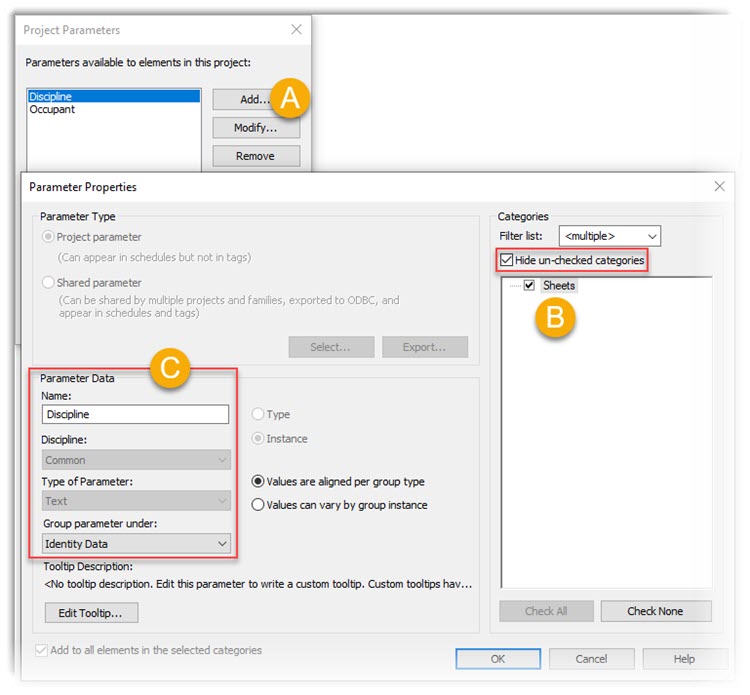Close the Project Parameters dialog
750x695 pixels.
[297, 30]
